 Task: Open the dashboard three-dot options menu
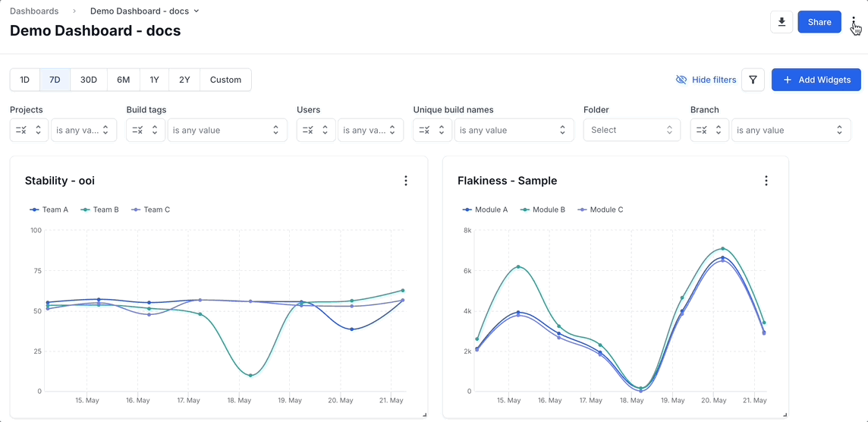tap(854, 22)
